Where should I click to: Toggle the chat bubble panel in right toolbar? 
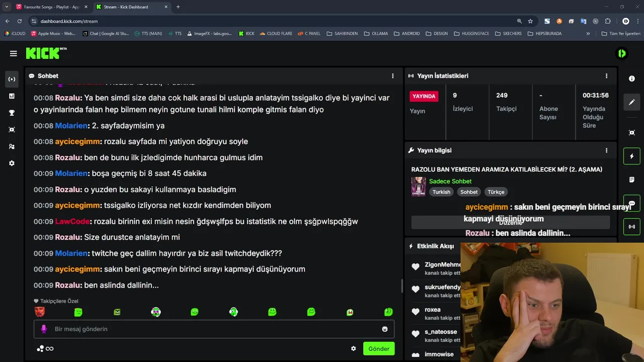point(632,203)
